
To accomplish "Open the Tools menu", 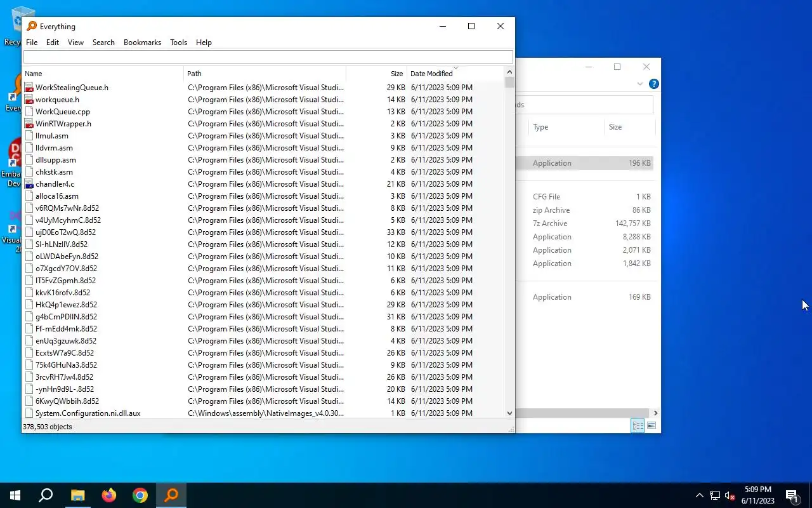I will [178, 43].
